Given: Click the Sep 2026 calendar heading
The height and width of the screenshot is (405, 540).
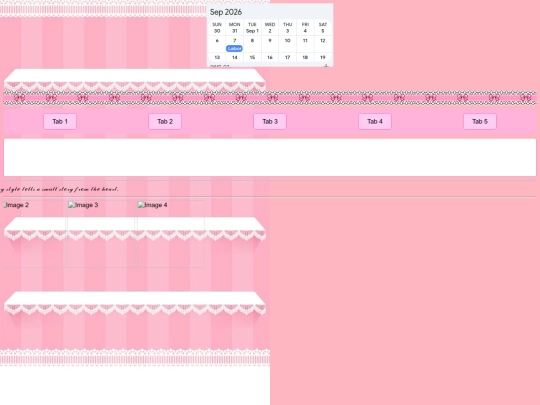Looking at the screenshot, I should click(226, 12).
